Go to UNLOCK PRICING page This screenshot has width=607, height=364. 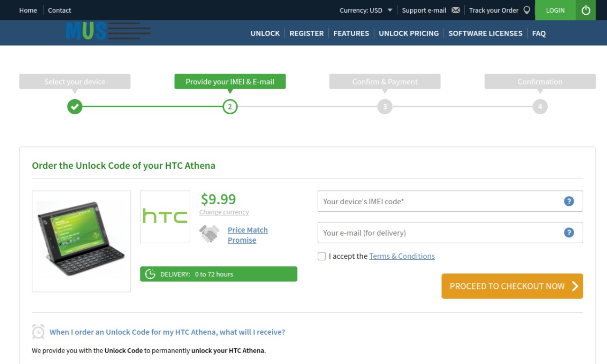pyautogui.click(x=409, y=33)
